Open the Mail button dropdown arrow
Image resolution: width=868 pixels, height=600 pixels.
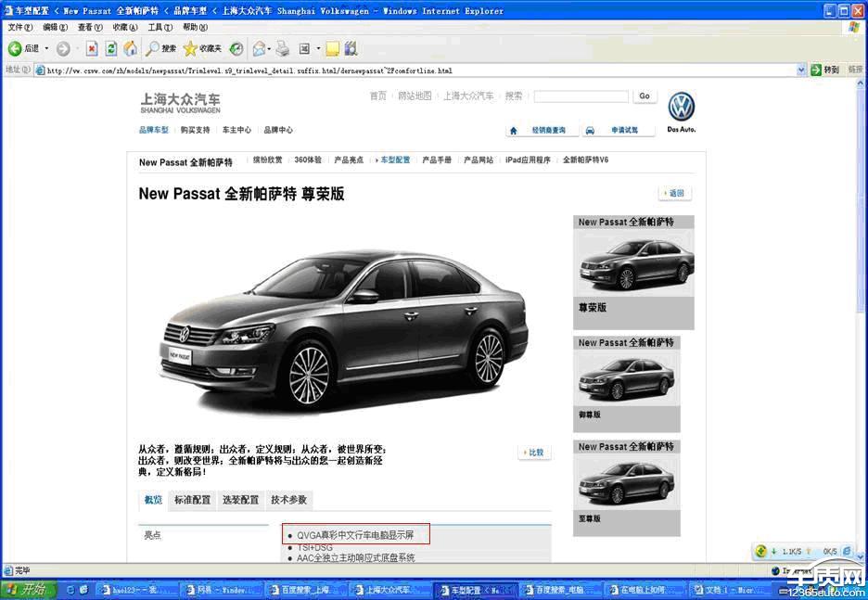(269, 49)
